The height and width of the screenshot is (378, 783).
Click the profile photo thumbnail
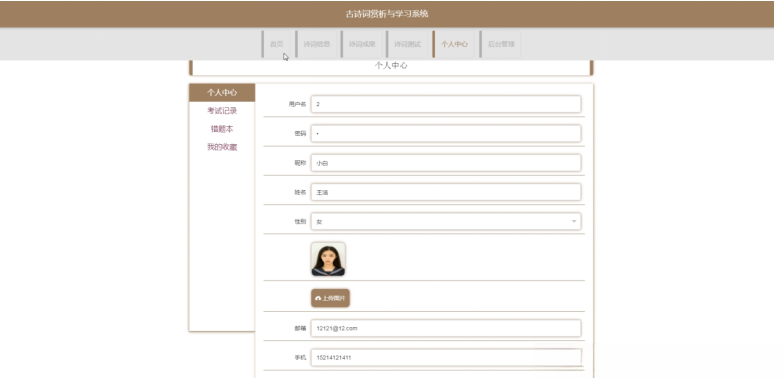(x=328, y=259)
